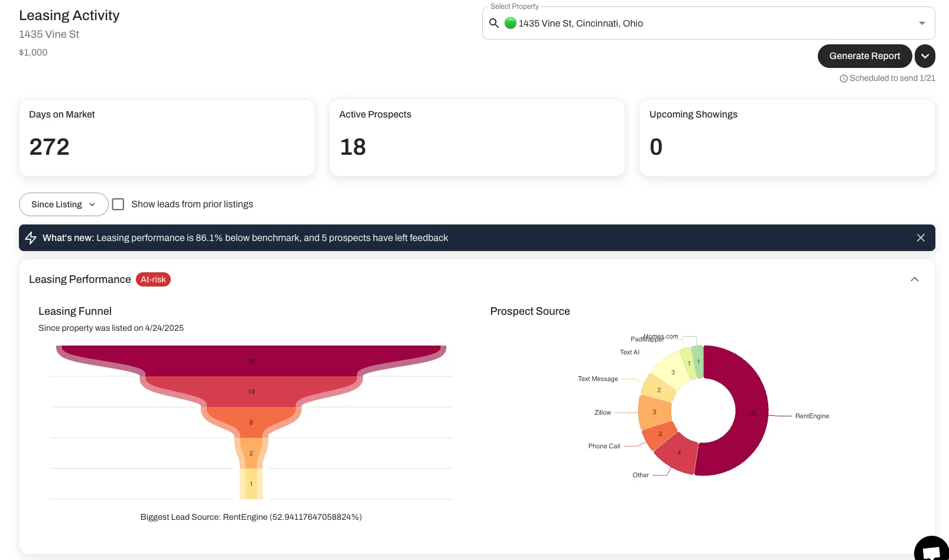Click the top funnel stage showing 34
Viewport: 949px width, 560px height.
(x=251, y=360)
